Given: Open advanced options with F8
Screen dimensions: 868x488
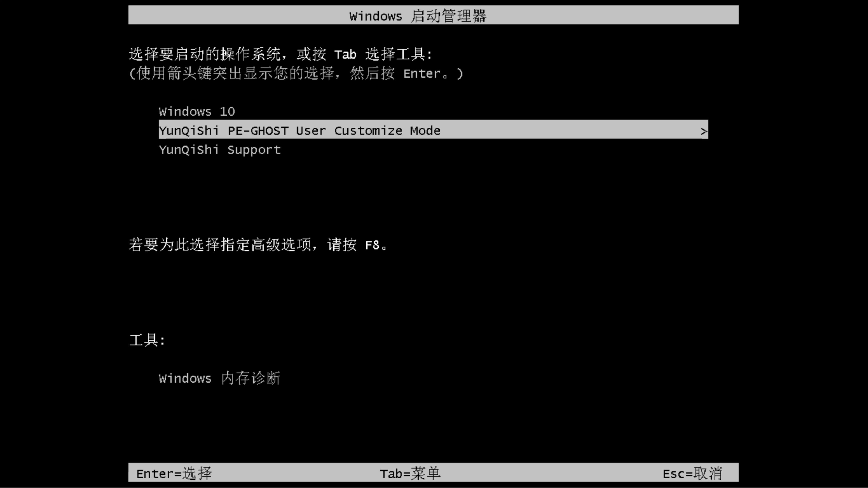Looking at the screenshot, I should click(x=373, y=245).
